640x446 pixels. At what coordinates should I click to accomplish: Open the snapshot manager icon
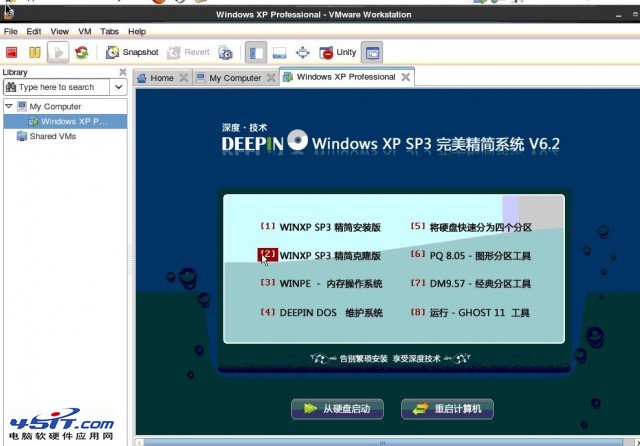coord(225,52)
